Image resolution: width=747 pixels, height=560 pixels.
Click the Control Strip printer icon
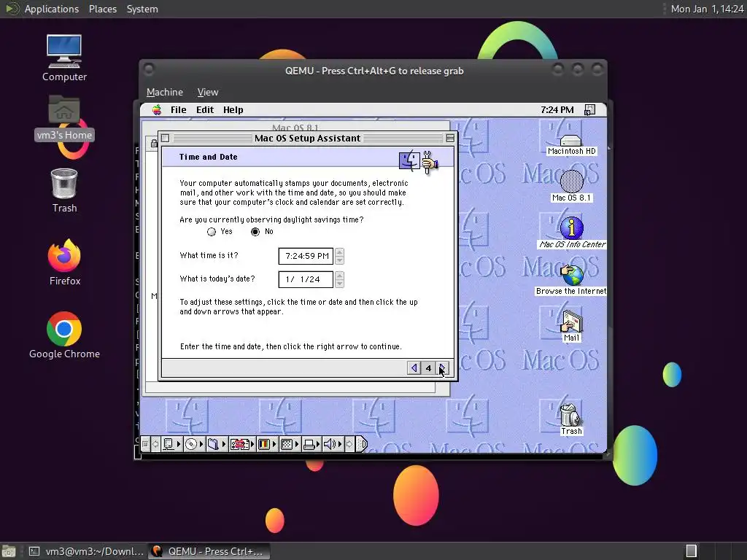coord(309,444)
